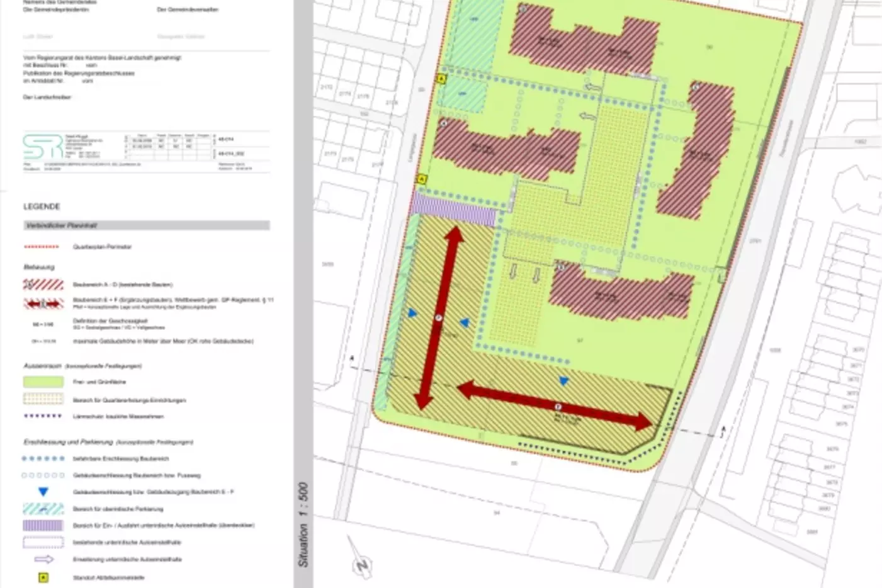
Task: Click the rightmost blue triangle on the plan
Action: 564,381
